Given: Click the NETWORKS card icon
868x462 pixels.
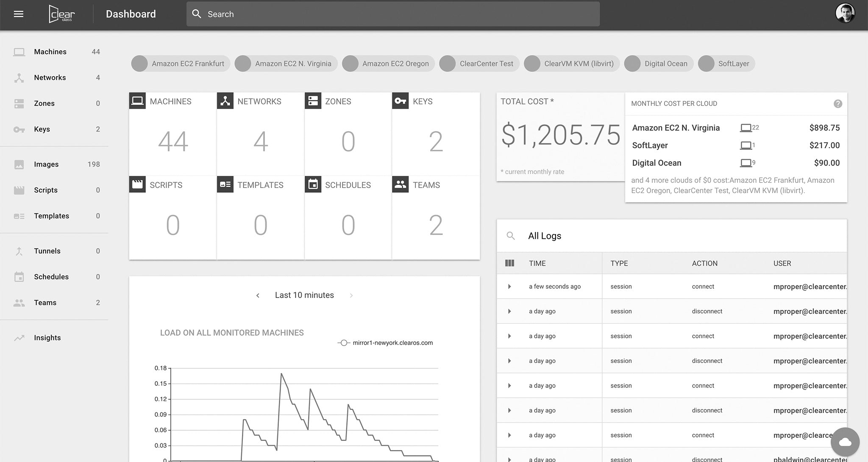Looking at the screenshot, I should pyautogui.click(x=225, y=101).
